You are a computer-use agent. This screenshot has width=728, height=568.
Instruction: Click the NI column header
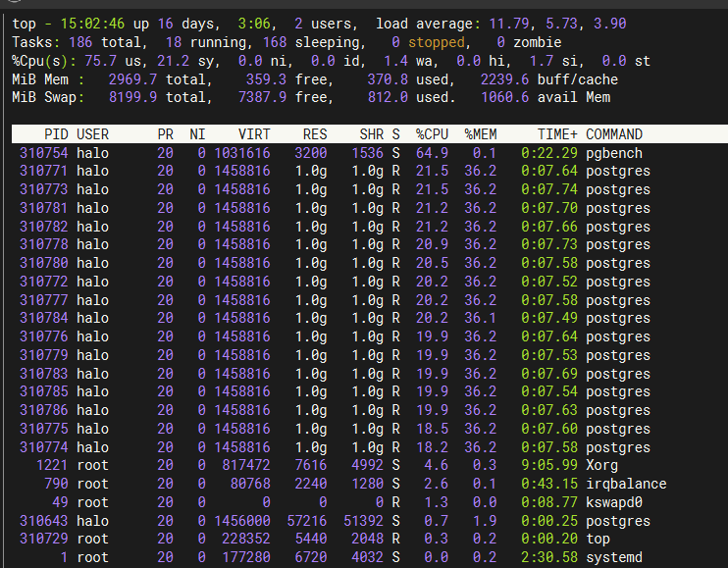(197, 134)
